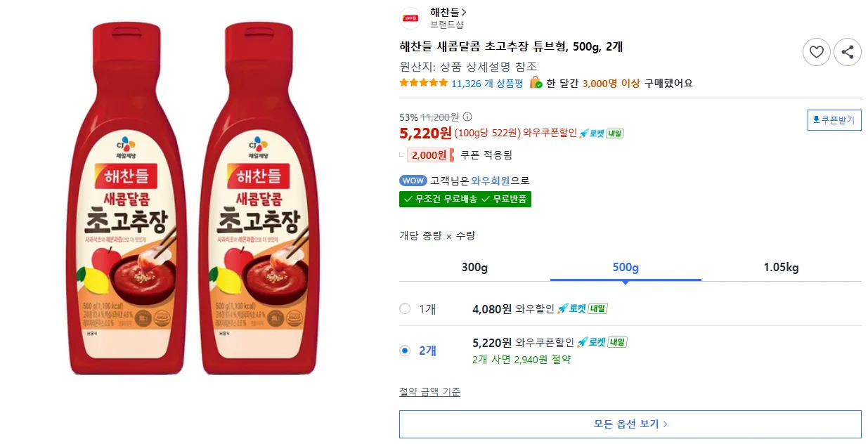Image resolution: width=868 pixels, height=444 pixels.
Task: Select the 500g weight tab
Action: 626,268
